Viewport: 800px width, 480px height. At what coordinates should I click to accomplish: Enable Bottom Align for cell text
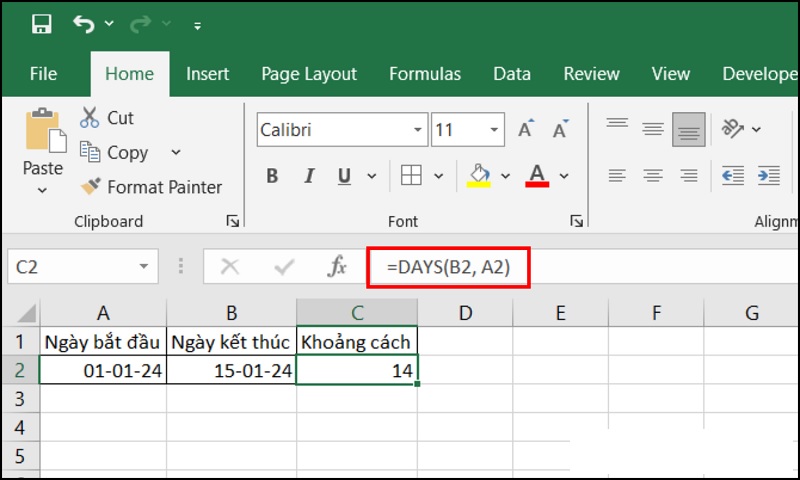coord(688,129)
